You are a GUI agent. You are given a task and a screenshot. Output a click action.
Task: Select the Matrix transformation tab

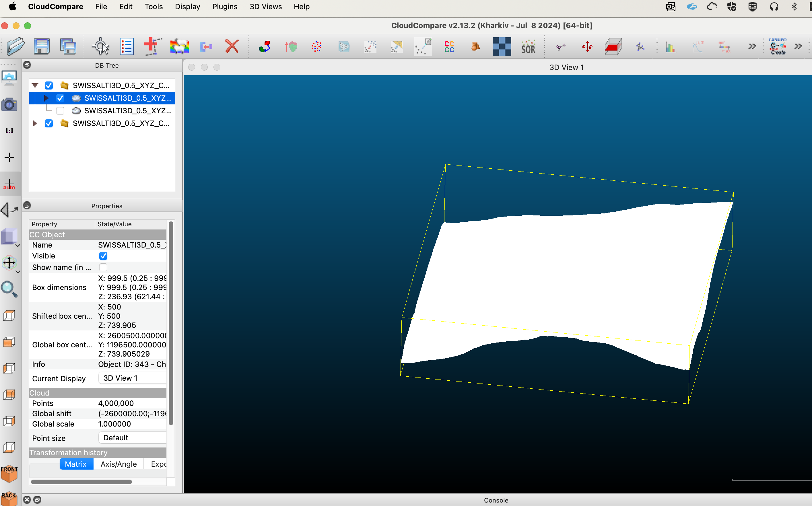76,464
